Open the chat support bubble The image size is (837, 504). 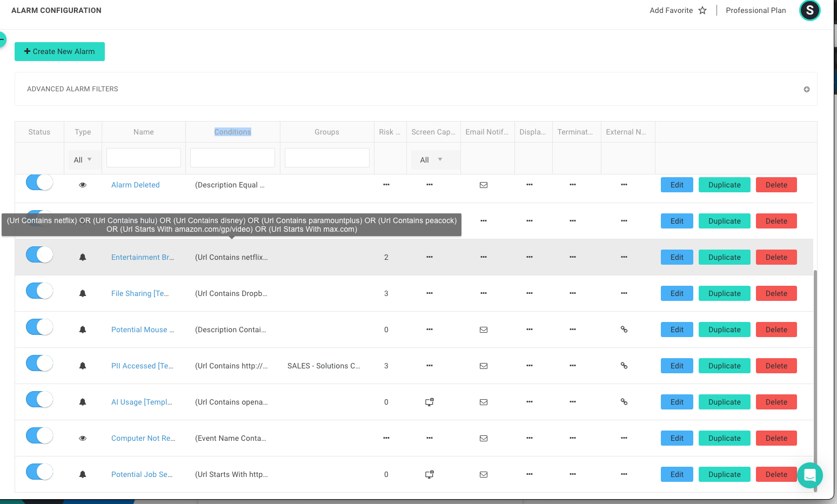coord(810,475)
